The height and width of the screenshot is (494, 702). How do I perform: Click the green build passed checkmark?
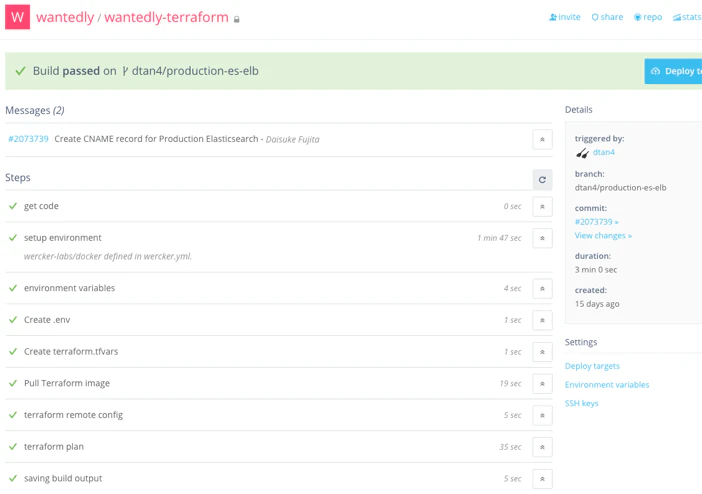click(x=20, y=71)
